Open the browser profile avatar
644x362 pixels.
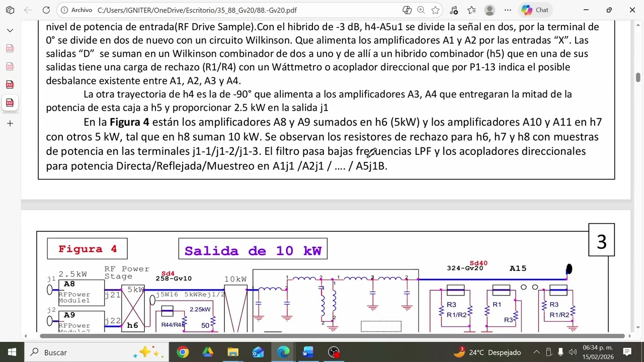490,10
